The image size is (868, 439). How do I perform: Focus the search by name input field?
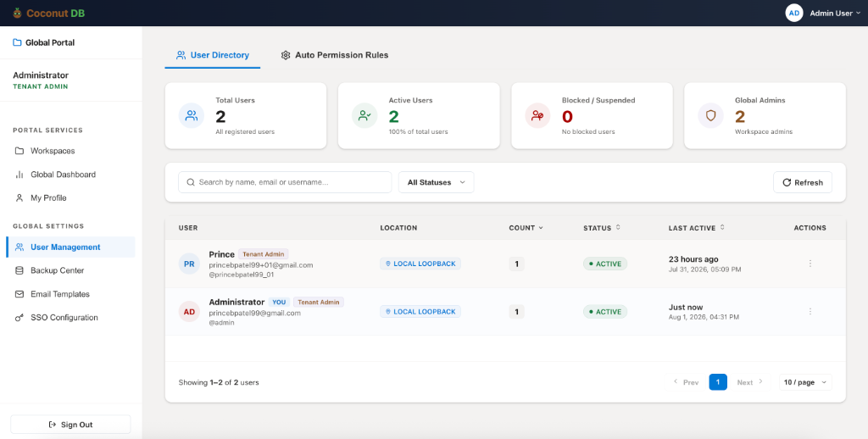pos(285,182)
